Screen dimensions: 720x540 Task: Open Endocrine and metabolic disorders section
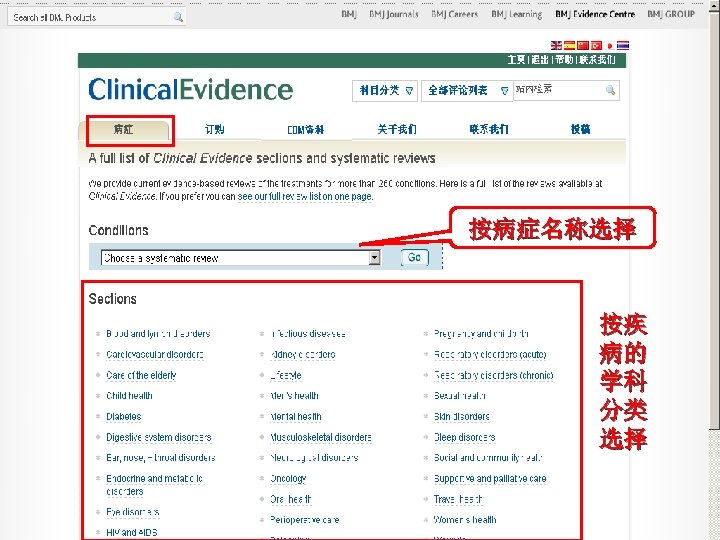154,485
